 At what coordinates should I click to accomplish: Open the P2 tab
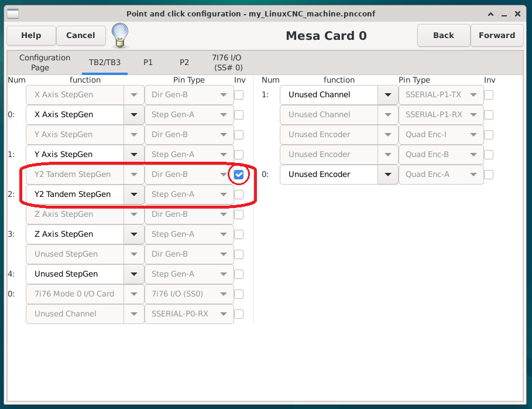(x=184, y=62)
